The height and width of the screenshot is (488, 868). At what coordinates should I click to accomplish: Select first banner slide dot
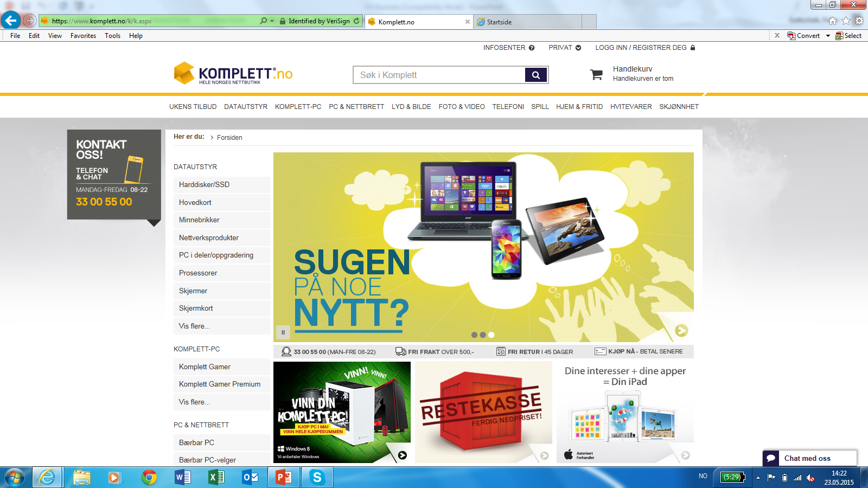coord(474,335)
